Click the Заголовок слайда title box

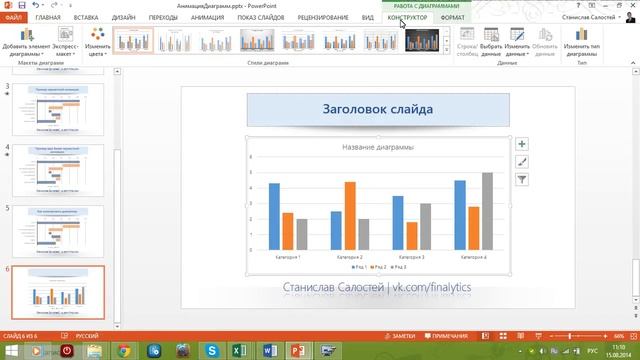378,109
